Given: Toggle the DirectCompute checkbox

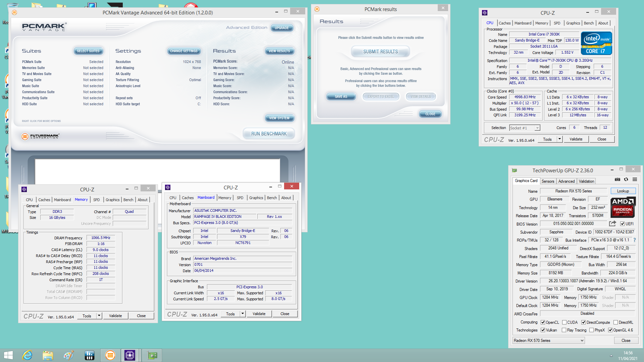Looking at the screenshot, I should (x=583, y=322).
